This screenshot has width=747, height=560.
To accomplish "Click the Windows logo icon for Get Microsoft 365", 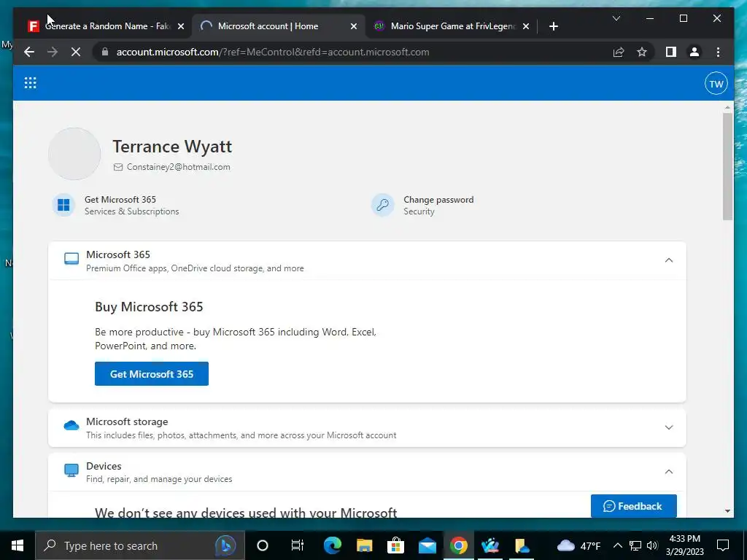I will pos(63,205).
